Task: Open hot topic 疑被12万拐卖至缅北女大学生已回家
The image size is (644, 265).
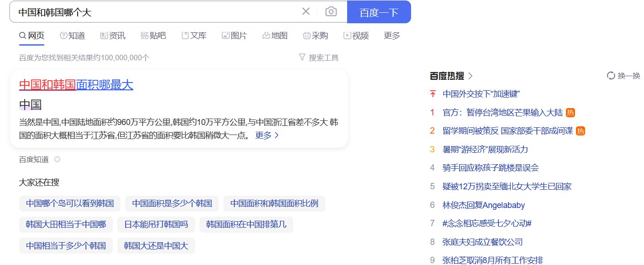Action: [x=507, y=187]
